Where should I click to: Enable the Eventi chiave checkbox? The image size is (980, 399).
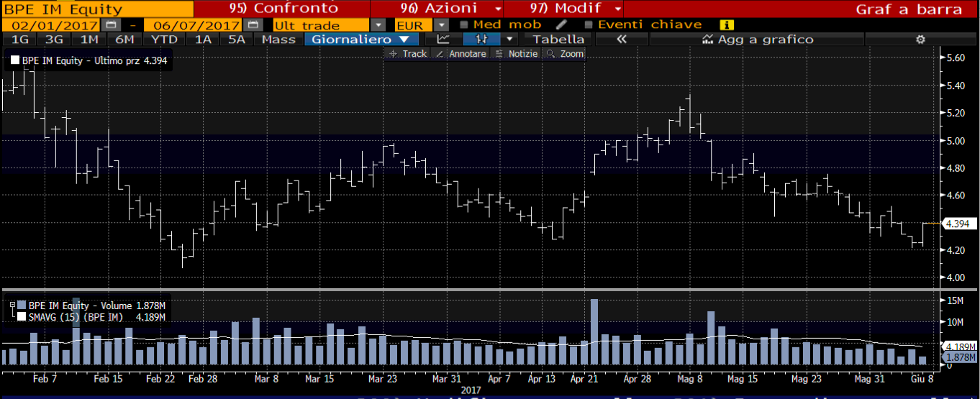pyautogui.click(x=589, y=24)
